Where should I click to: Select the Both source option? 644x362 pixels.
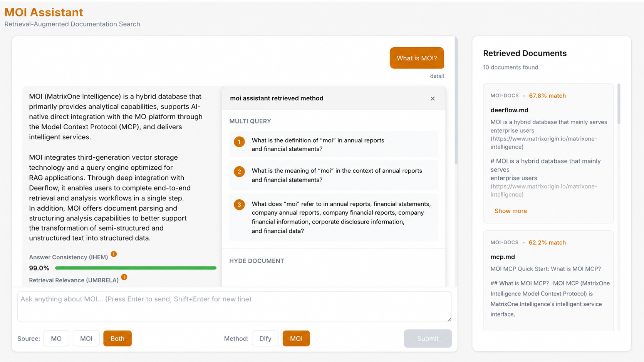[x=117, y=339]
